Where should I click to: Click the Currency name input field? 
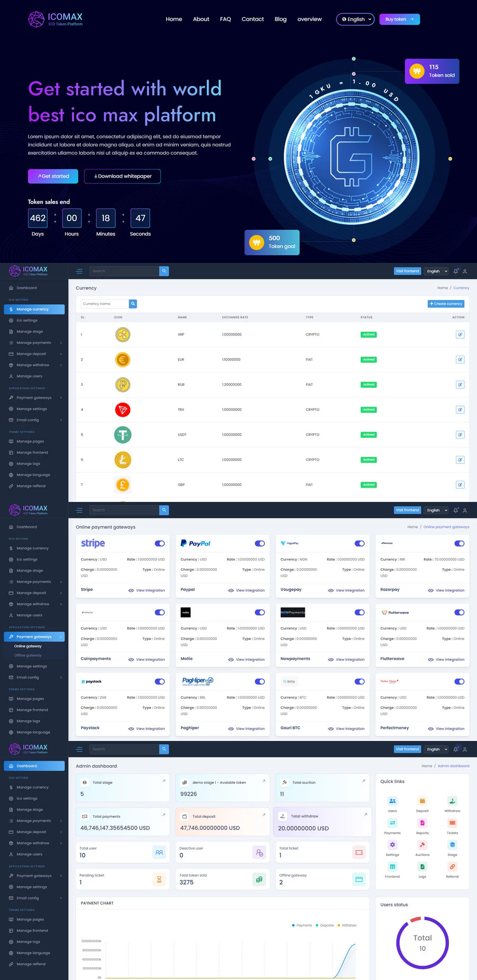point(104,304)
